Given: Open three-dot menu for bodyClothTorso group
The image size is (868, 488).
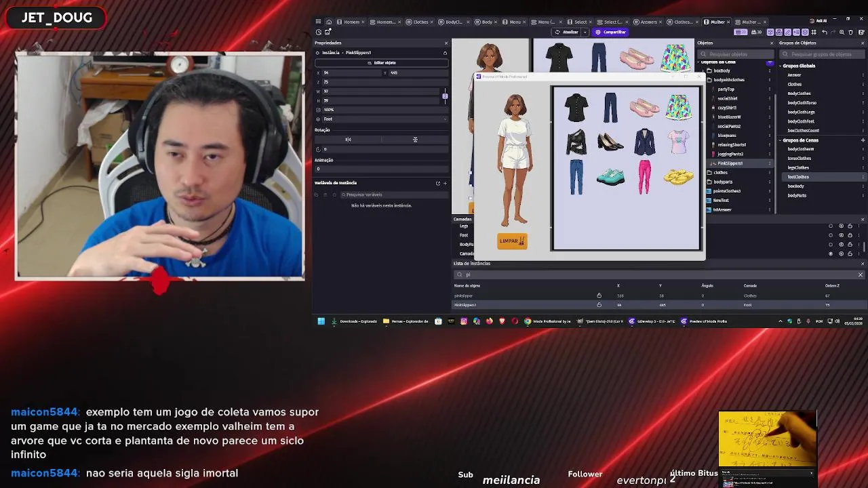Looking at the screenshot, I should click(x=863, y=103).
